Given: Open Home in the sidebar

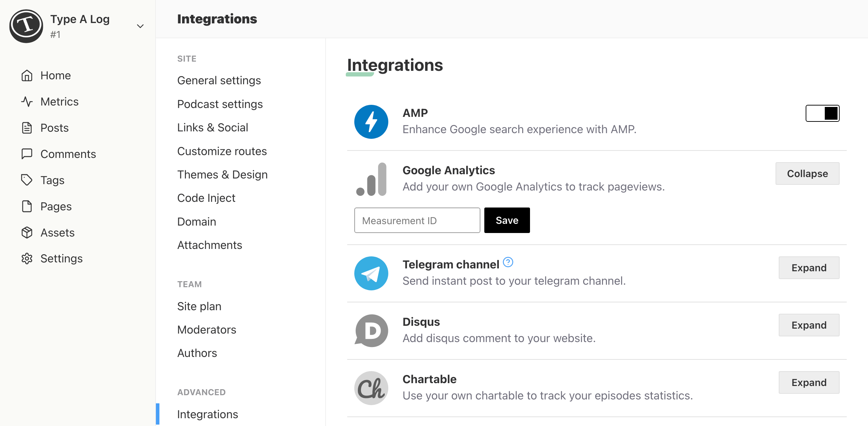Looking at the screenshot, I should (56, 75).
